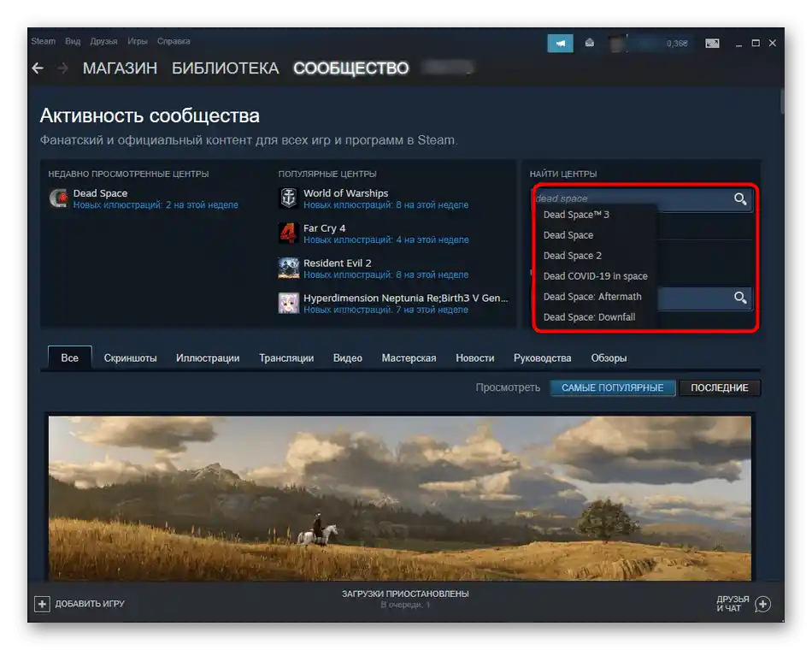The width and height of the screenshot is (812, 650).
Task: Click the Far Cry 4 hub icon
Action: (x=288, y=233)
